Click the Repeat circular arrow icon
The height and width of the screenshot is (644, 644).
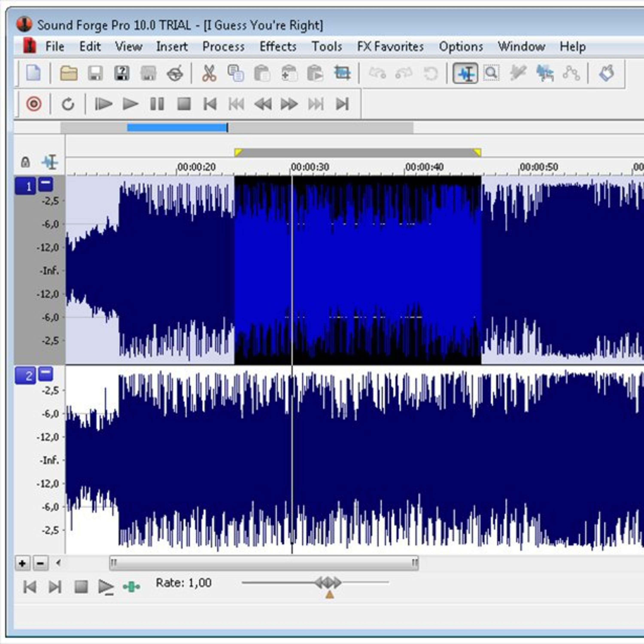pos(430,73)
